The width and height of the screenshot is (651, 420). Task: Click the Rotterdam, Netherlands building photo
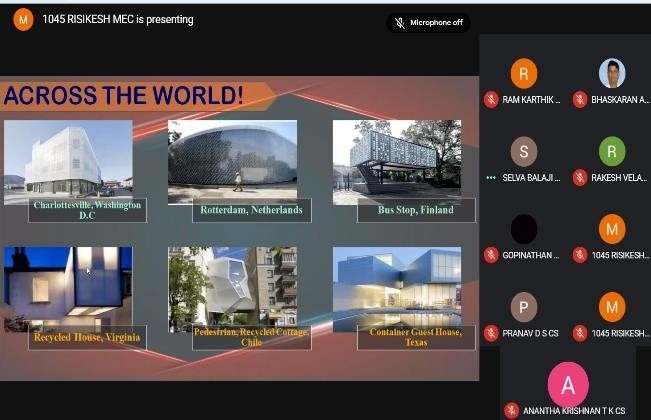tap(232, 162)
